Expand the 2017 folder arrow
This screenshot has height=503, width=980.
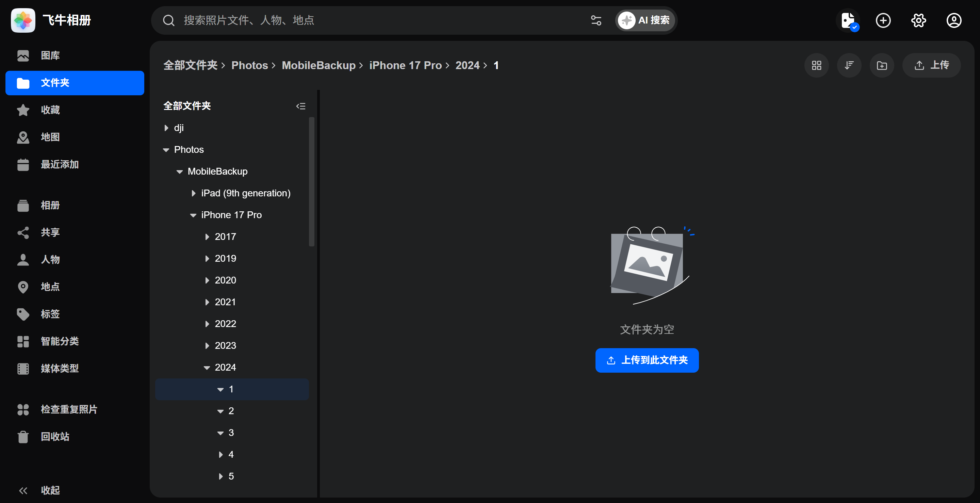tap(207, 237)
